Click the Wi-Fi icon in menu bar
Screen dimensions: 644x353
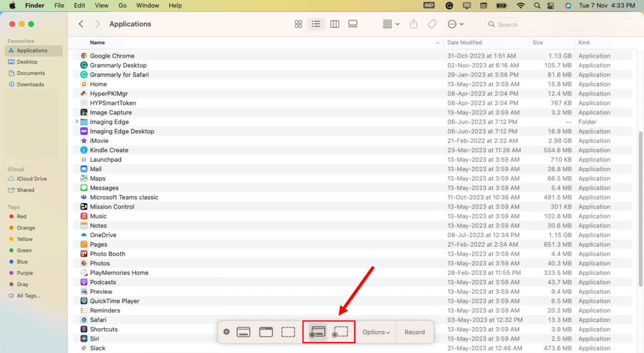pyautogui.click(x=520, y=6)
